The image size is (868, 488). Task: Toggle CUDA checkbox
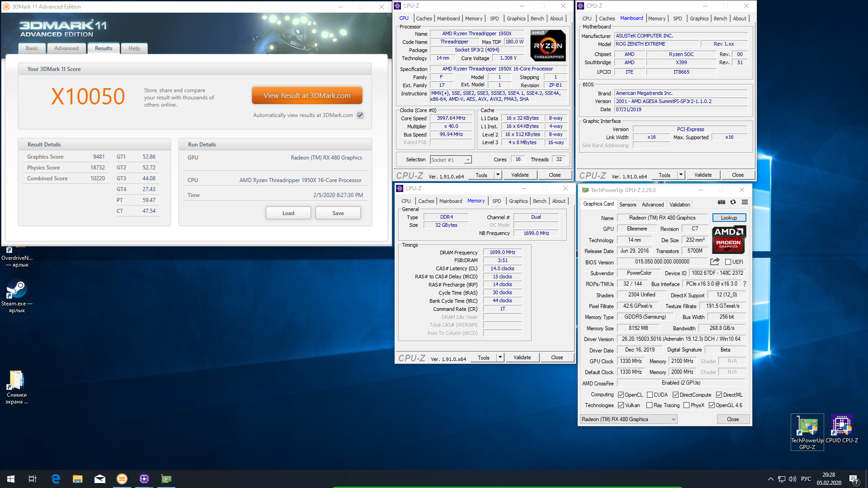click(x=650, y=395)
